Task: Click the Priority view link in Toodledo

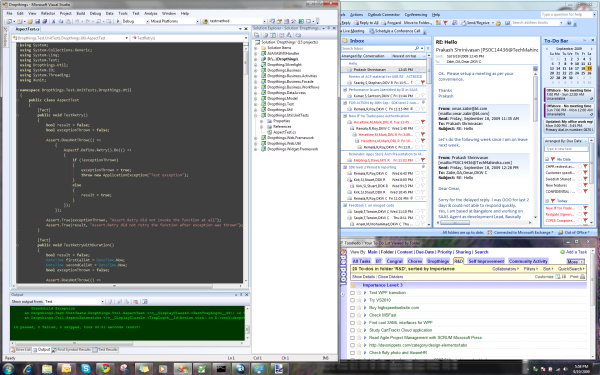Action: pos(444,252)
